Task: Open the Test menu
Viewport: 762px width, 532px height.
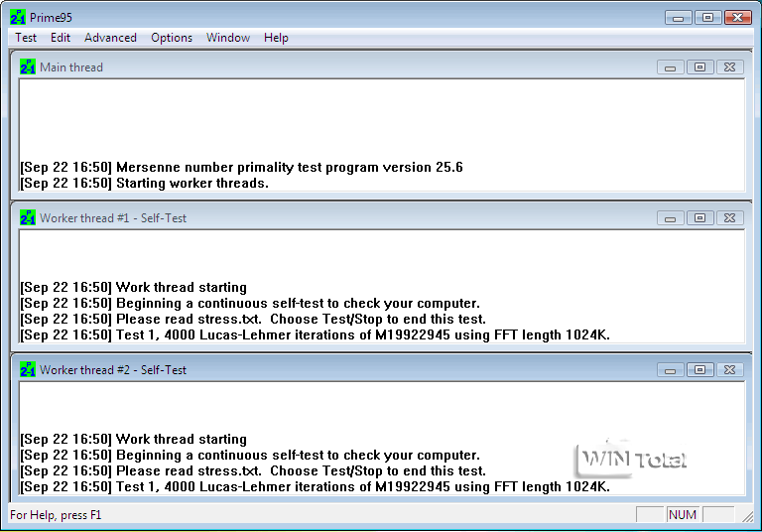Action: click(26, 38)
